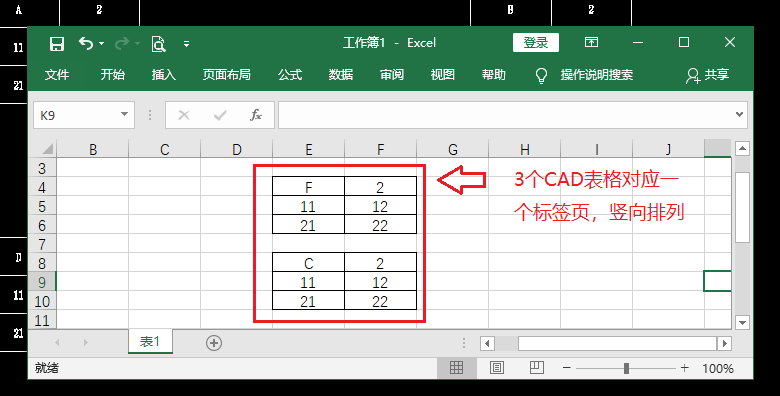The width and height of the screenshot is (780, 396).
Task: Switch to the 视图 ribbon tab
Action: tap(443, 75)
